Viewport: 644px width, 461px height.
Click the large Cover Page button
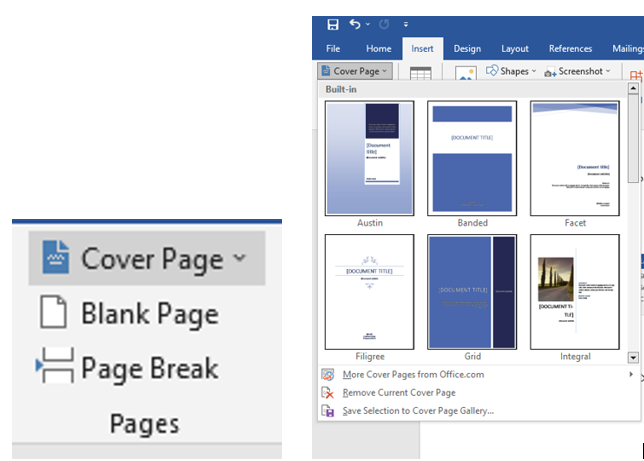pos(147,258)
